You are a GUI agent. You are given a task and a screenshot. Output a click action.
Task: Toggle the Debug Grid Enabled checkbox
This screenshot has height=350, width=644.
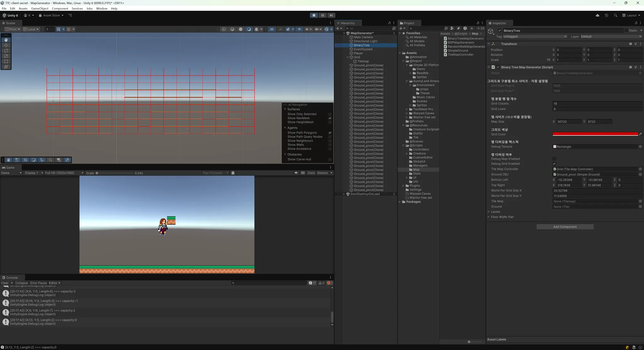coord(554,164)
